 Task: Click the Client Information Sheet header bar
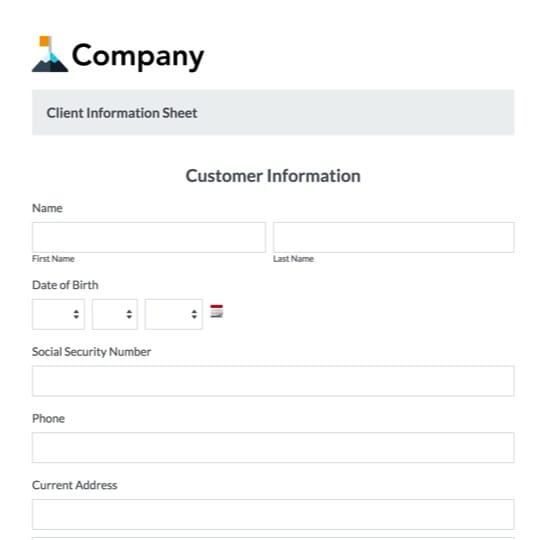point(273,112)
